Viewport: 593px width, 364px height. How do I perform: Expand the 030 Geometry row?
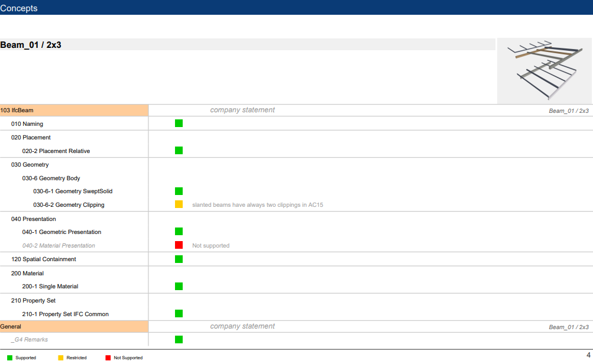(x=30, y=165)
